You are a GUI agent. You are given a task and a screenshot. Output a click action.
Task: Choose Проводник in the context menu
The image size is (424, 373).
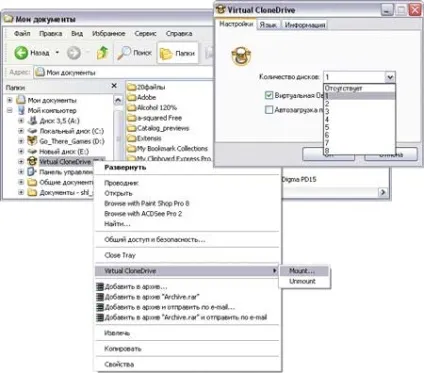(x=187, y=183)
